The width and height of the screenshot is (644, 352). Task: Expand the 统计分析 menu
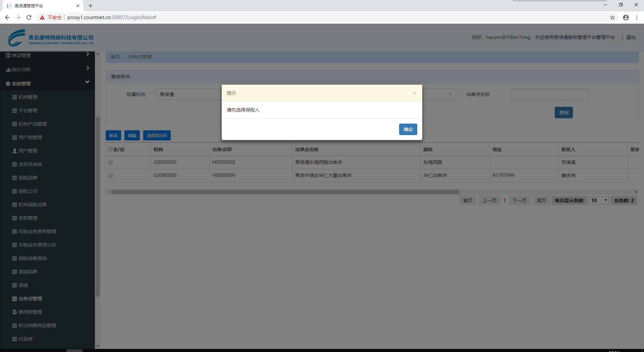tap(47, 70)
